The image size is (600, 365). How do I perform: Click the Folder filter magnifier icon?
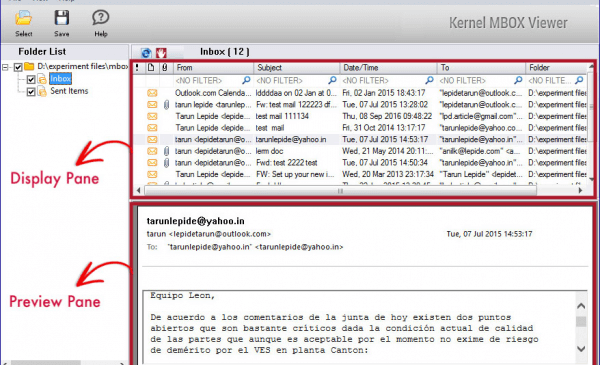pyautogui.click(x=579, y=80)
